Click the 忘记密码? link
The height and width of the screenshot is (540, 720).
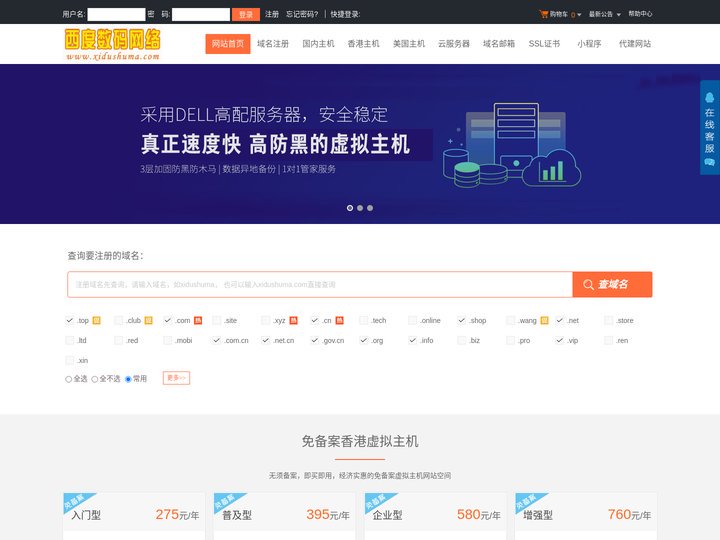pos(302,14)
